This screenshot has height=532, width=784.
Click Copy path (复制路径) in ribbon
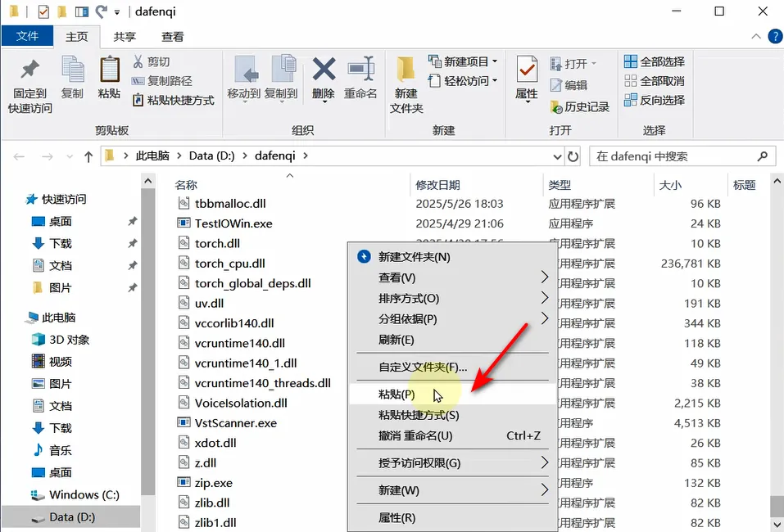point(161,81)
